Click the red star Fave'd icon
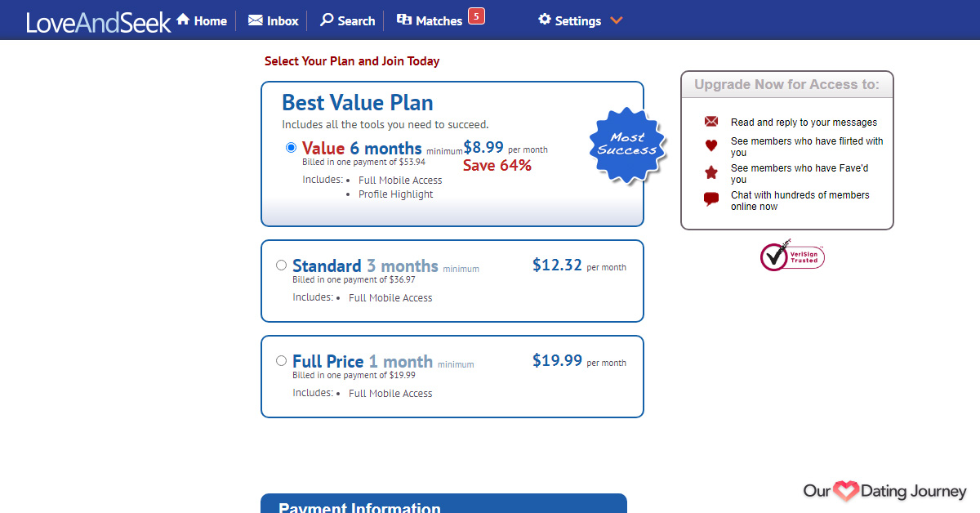Screen dimensions: 980x513 tap(711, 172)
